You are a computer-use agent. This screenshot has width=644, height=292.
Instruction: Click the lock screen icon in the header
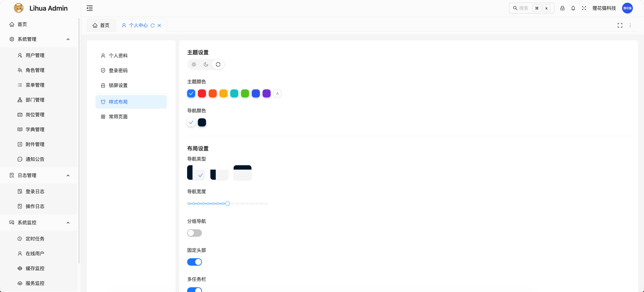(562, 8)
